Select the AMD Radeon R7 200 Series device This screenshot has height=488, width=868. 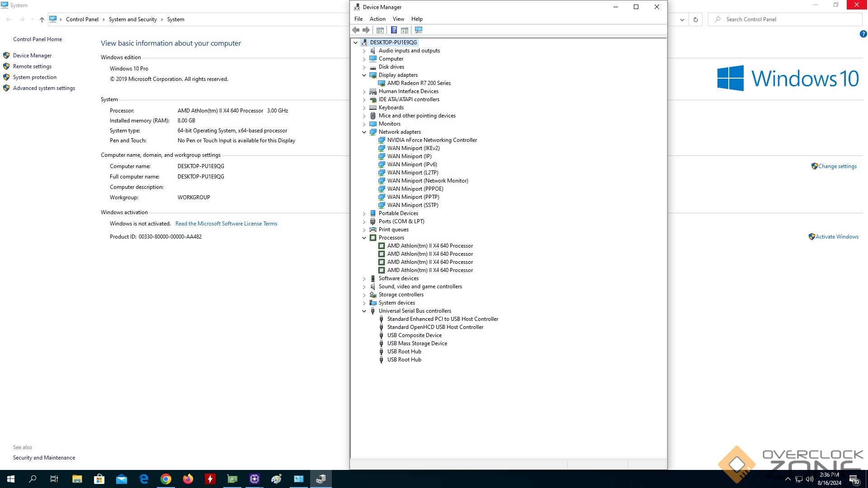click(419, 83)
